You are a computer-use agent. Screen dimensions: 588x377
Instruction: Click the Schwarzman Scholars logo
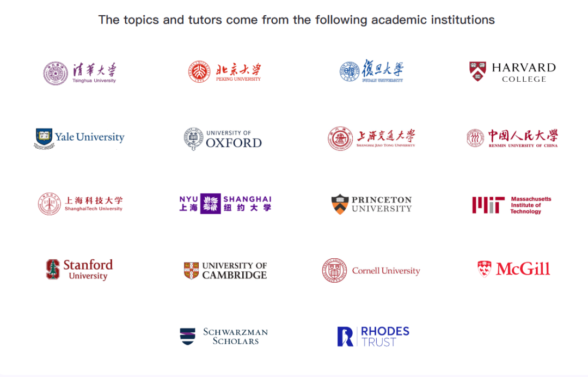(224, 336)
